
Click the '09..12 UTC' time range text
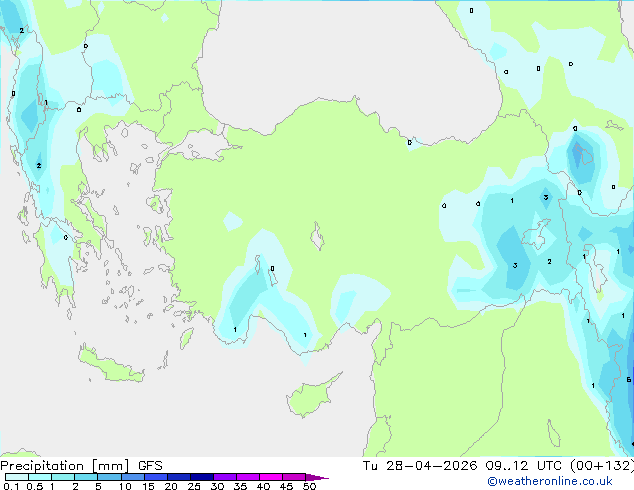[x=524, y=466]
